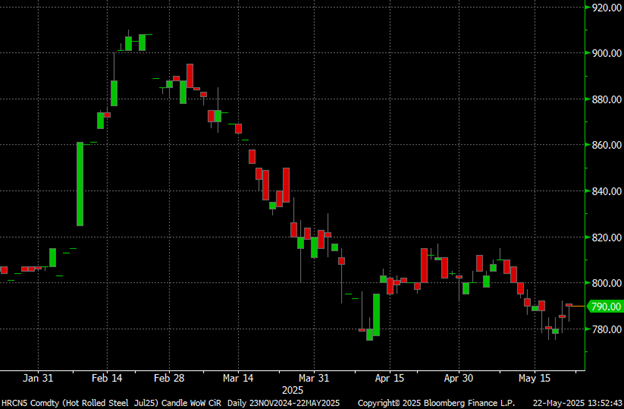Click the 790.00 current price tag
Viewport: 624px width, 409px height.
[604, 306]
